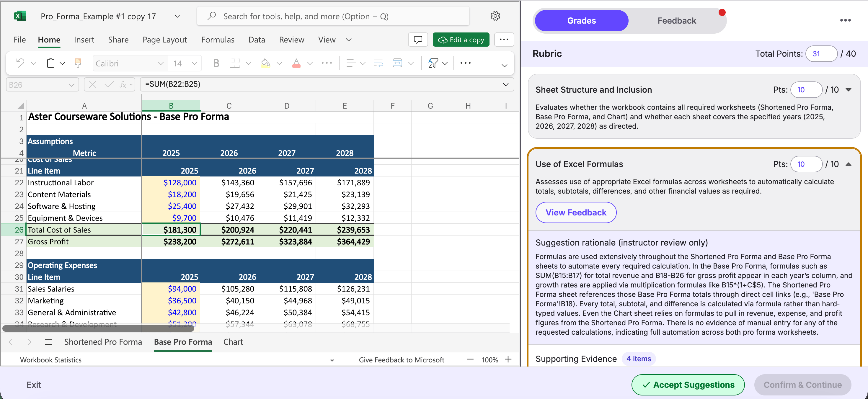Click Accept Suggestions button
This screenshot has height=399, width=868.
tap(688, 385)
